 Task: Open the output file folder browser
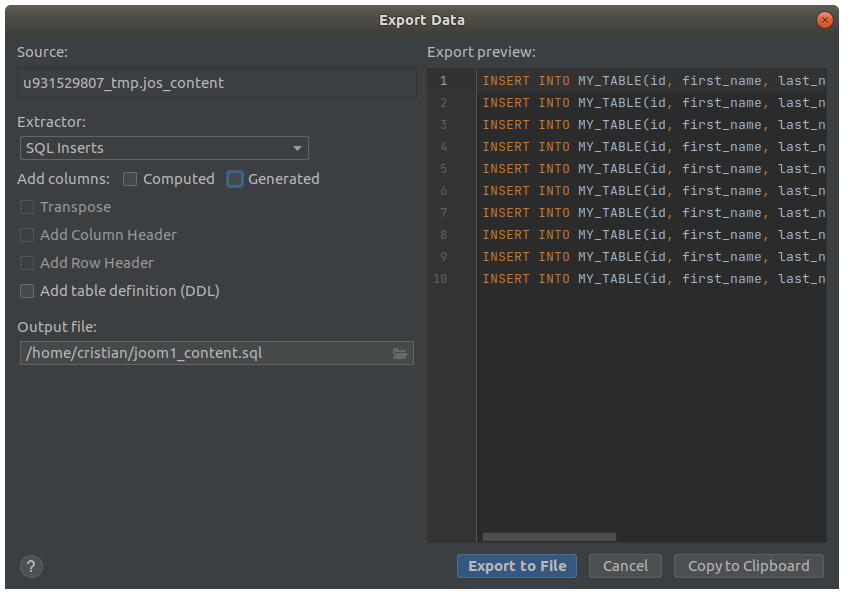click(x=400, y=353)
